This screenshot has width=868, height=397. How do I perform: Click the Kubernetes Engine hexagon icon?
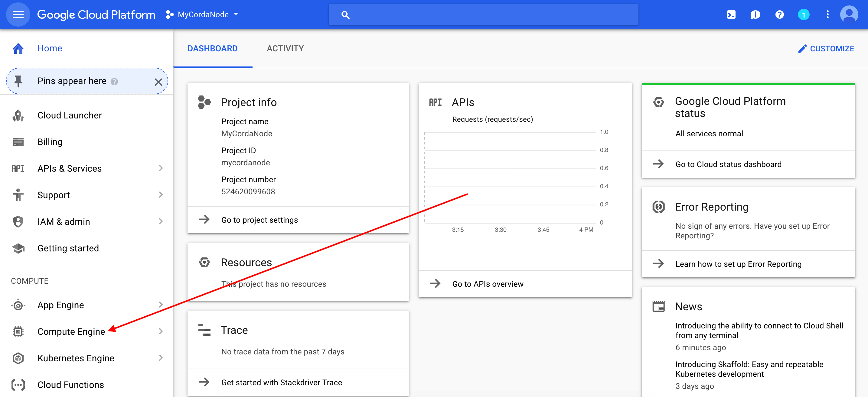18,358
